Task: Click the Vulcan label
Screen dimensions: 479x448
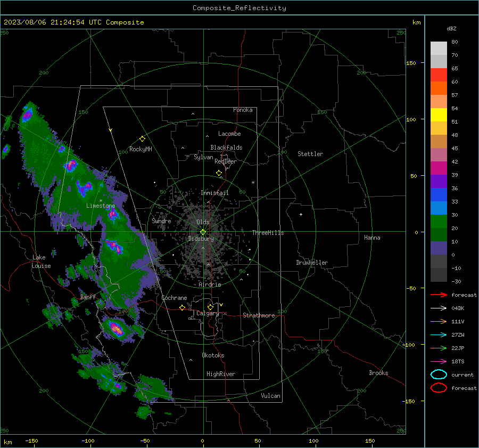Action: 271,396
